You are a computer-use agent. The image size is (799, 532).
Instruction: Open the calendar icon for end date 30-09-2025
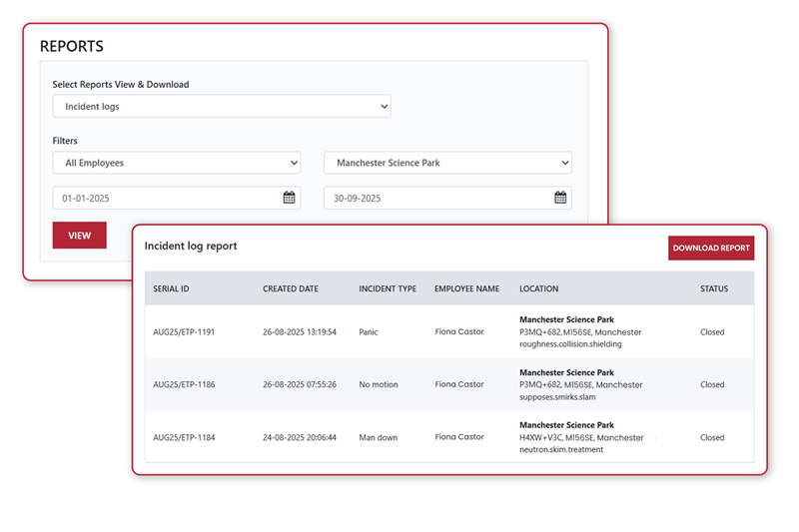click(560, 198)
